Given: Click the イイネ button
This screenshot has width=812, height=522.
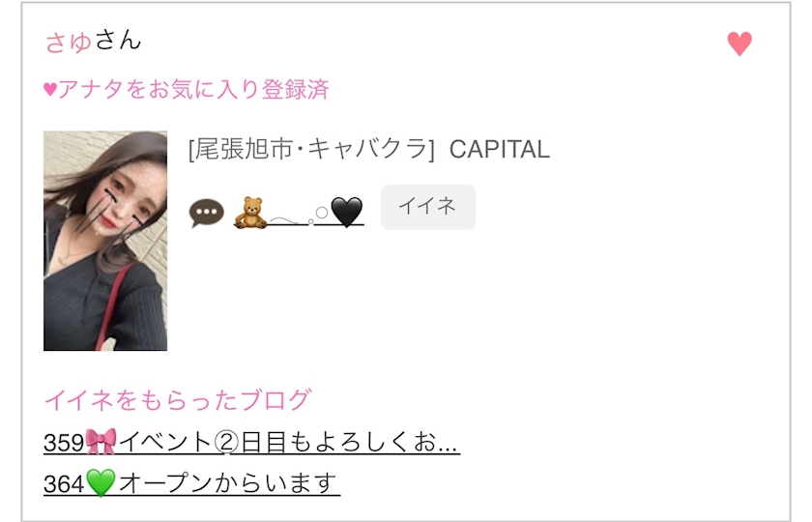Looking at the screenshot, I should point(427,207).
